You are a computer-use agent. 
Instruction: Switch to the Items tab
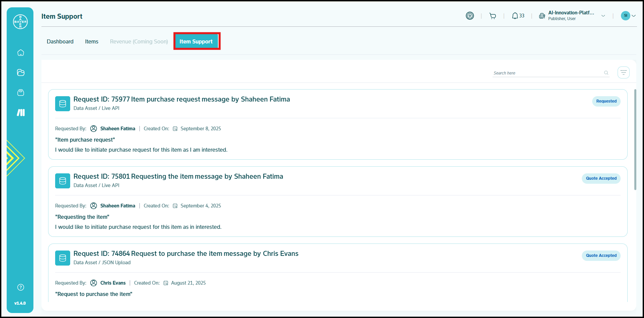click(92, 41)
